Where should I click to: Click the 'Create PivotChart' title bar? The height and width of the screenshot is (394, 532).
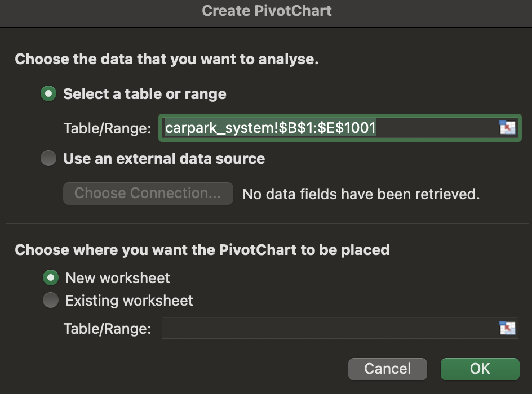tap(266, 11)
